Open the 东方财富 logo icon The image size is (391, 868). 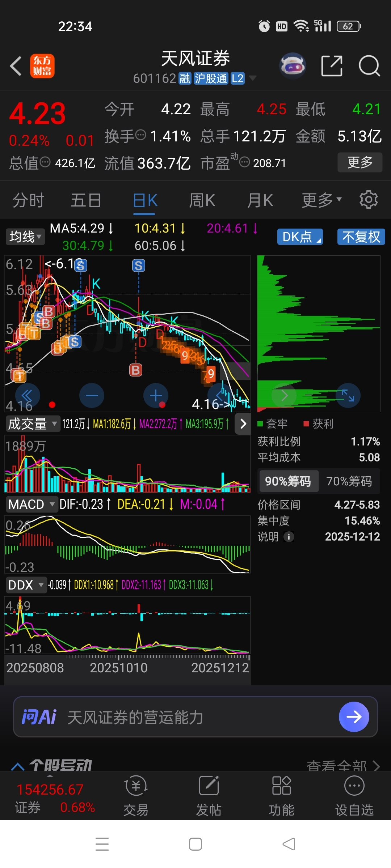point(42,66)
